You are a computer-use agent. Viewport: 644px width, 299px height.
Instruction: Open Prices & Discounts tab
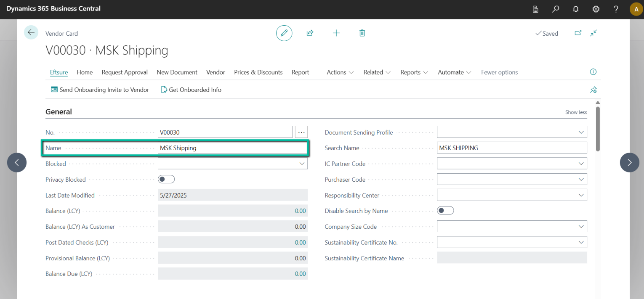pos(258,72)
